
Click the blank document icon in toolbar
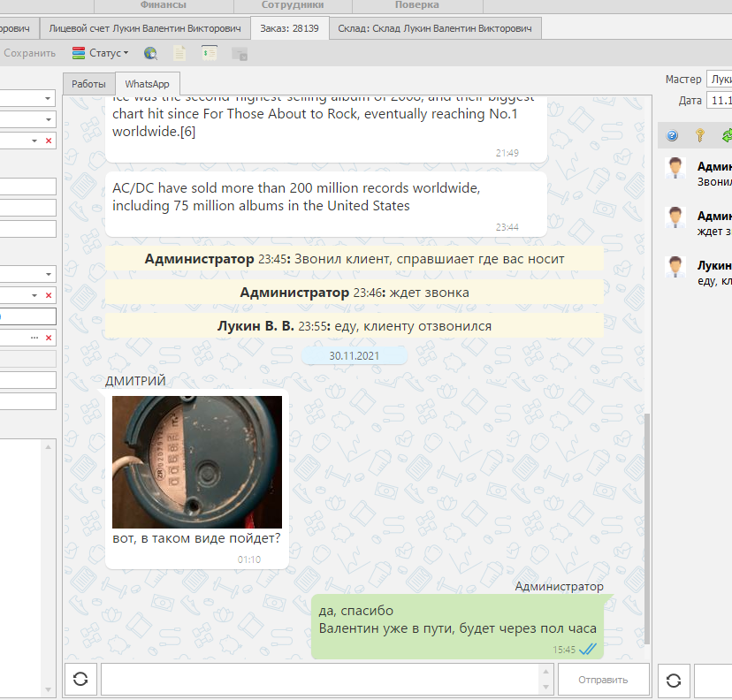179,53
